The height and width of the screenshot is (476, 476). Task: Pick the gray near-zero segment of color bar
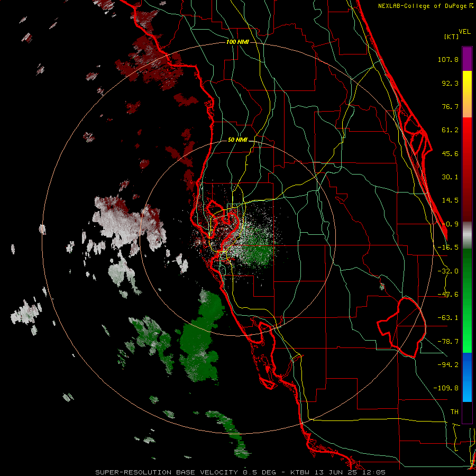[x=467, y=235]
